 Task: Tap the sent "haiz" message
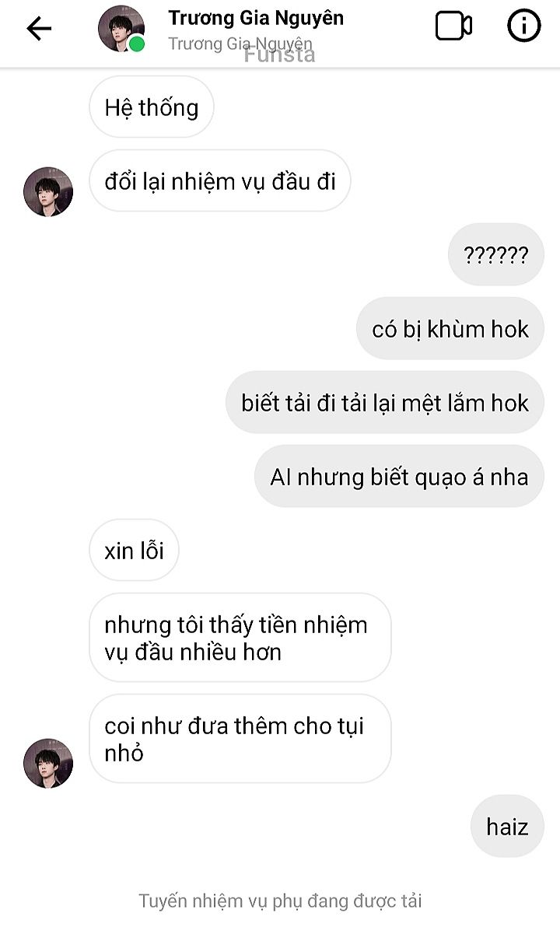click(507, 827)
